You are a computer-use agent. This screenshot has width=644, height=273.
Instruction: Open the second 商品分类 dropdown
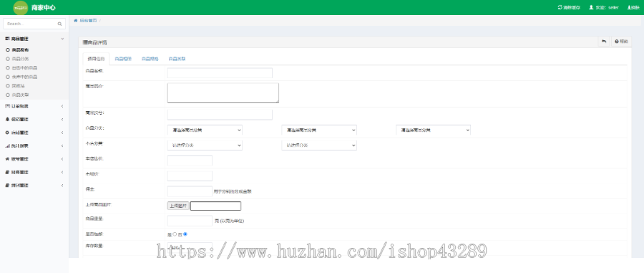pos(319,130)
